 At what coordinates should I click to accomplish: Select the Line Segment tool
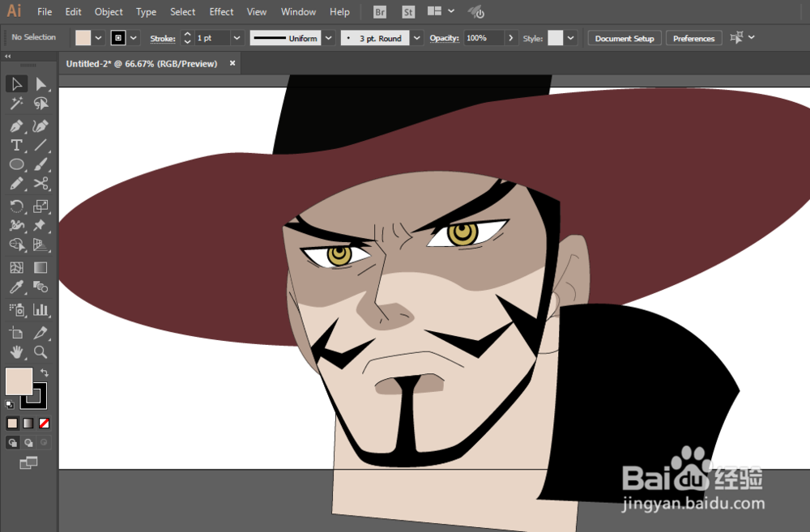[40, 145]
